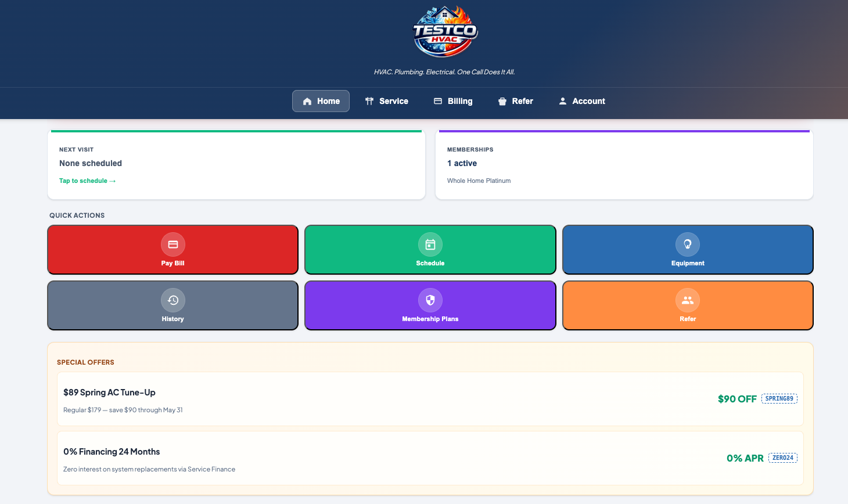Screen dimensions: 848x504
Task: Click the credit card icon on Pay Bill
Action: pyautogui.click(x=173, y=244)
